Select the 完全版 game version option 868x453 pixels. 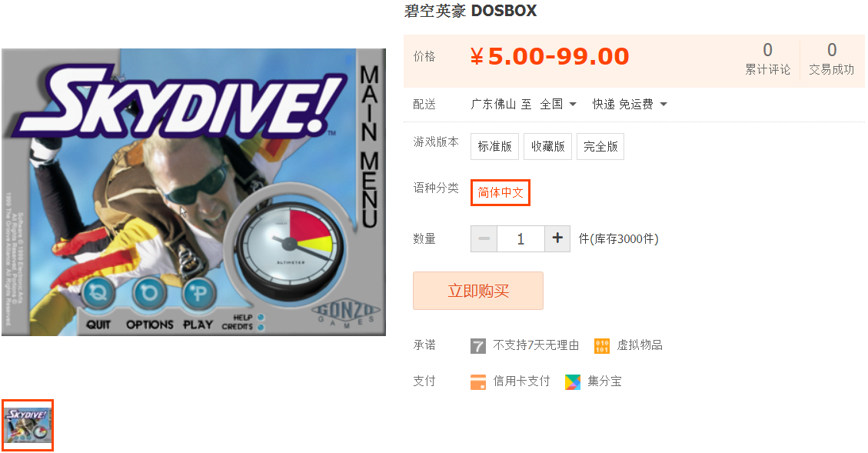point(600,146)
